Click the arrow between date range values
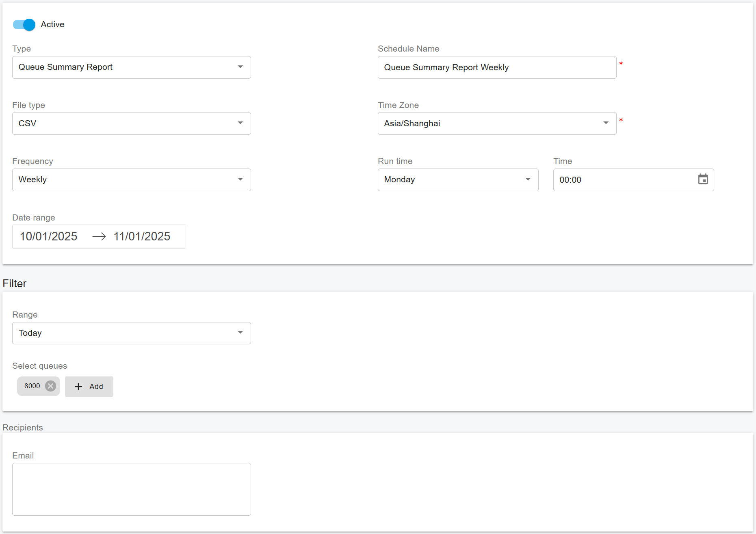 (x=99, y=236)
